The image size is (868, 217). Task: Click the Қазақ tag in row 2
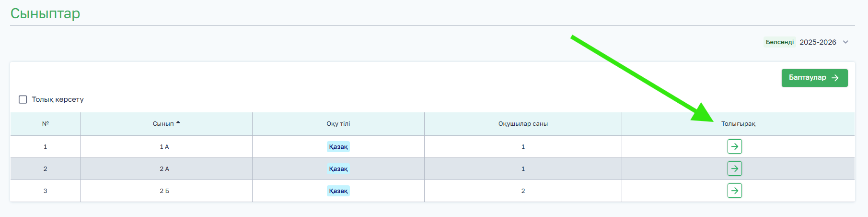coord(338,169)
